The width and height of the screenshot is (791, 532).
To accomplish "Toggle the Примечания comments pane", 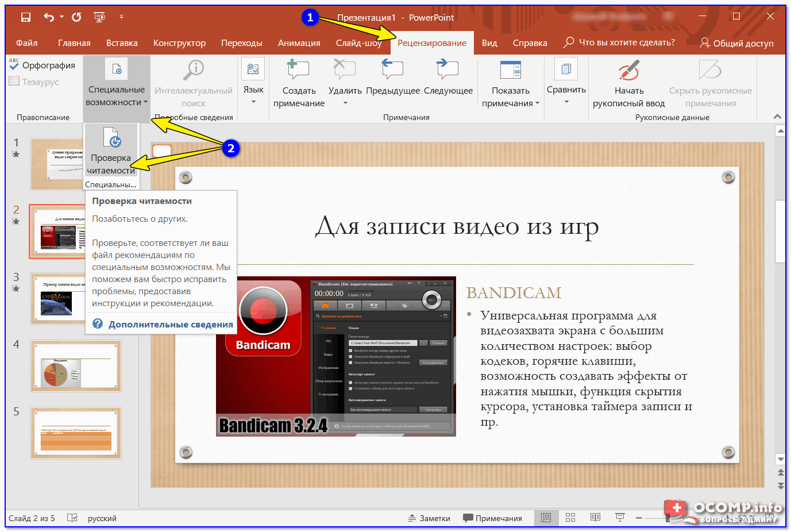I will click(x=492, y=518).
